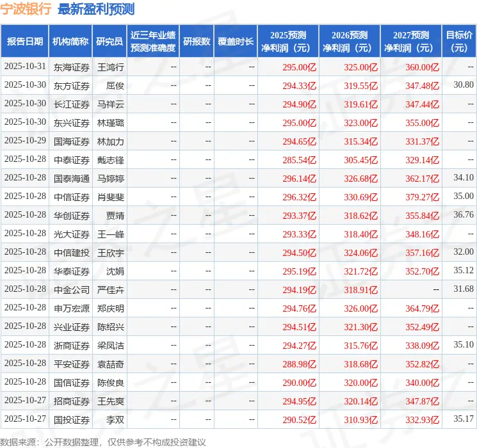The width and height of the screenshot is (477, 448).
Task: Select the 申万宏源 institution cell
Action: tap(72, 308)
